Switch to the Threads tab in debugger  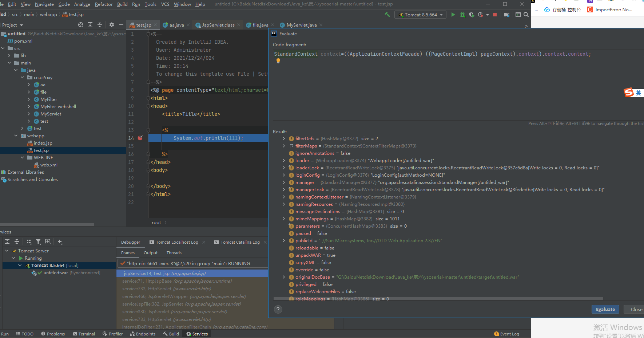coord(174,253)
